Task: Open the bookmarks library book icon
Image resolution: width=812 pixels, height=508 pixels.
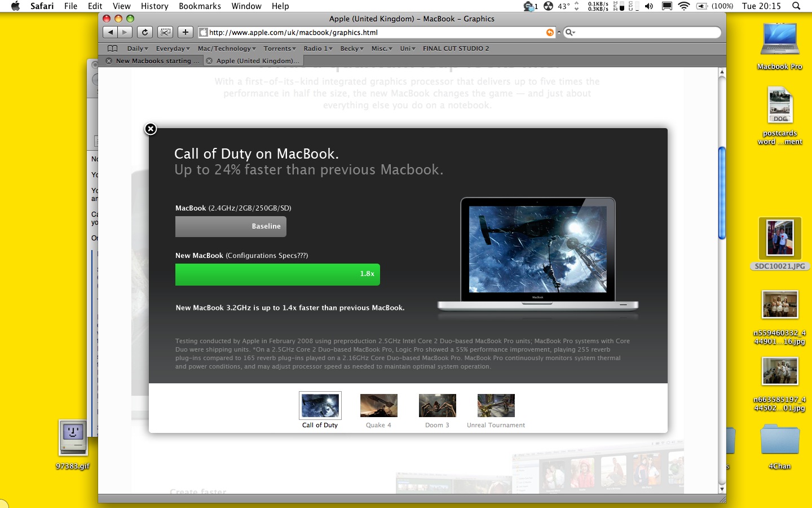Action: pos(113,49)
